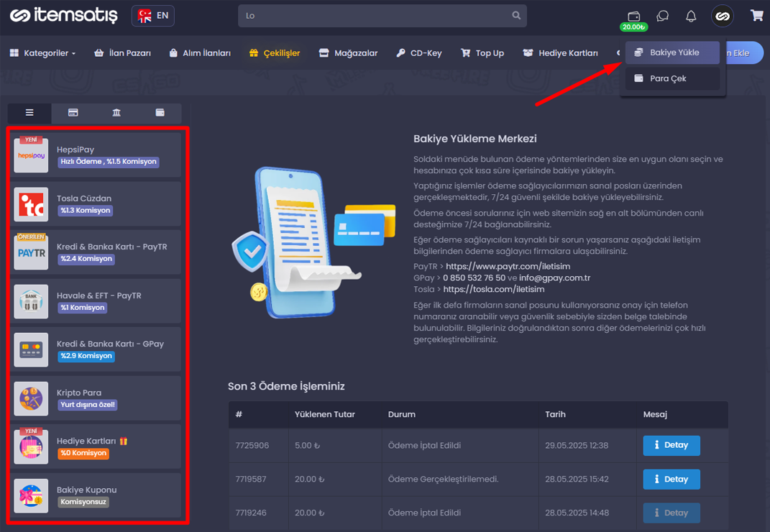Image resolution: width=770 pixels, height=532 pixels.
Task: Choose Kredi & Banka Kartı - PayTR
Action: pyautogui.click(x=96, y=252)
